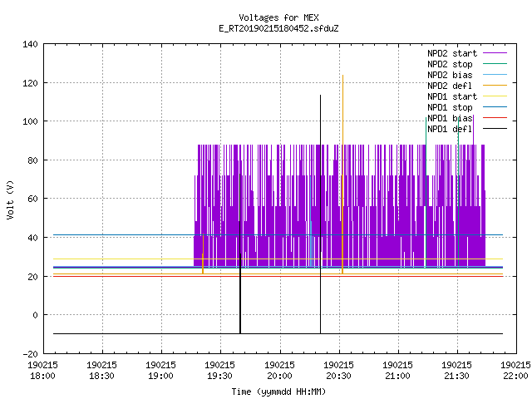Viewport: 532px width, 399px height.
Task: Click the tall orange spike peak near 20:30
Action: (342, 76)
